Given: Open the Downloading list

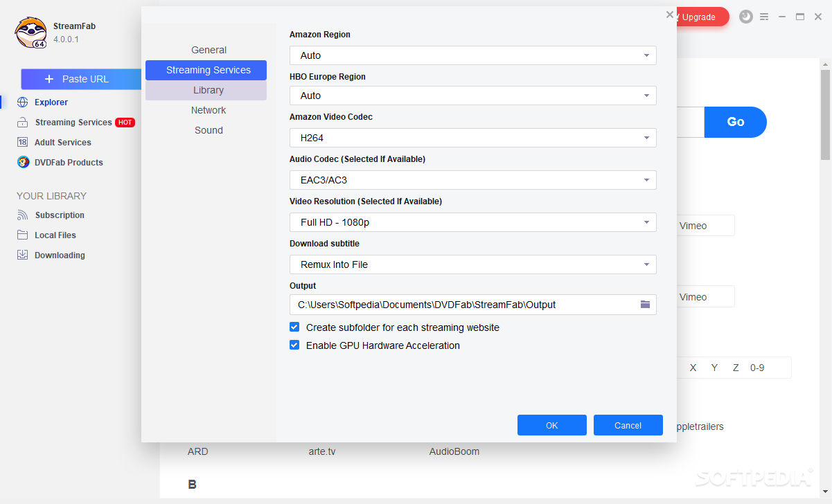Looking at the screenshot, I should coord(51,255).
